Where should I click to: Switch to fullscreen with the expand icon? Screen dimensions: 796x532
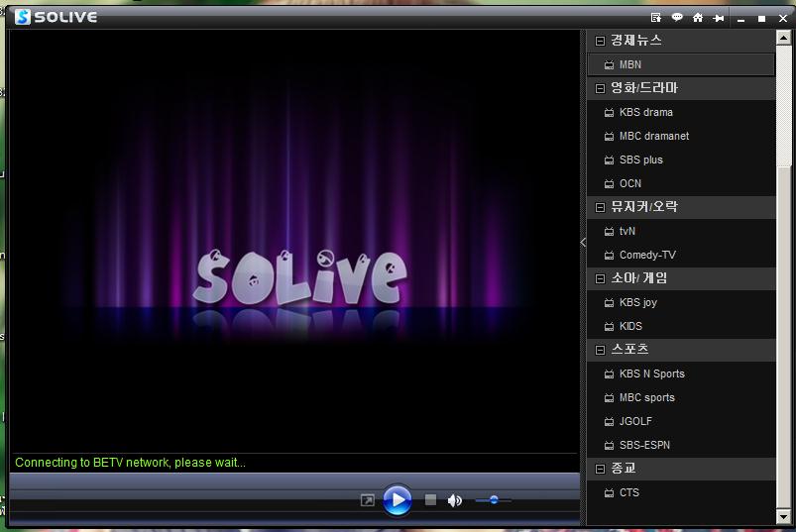coord(368,500)
